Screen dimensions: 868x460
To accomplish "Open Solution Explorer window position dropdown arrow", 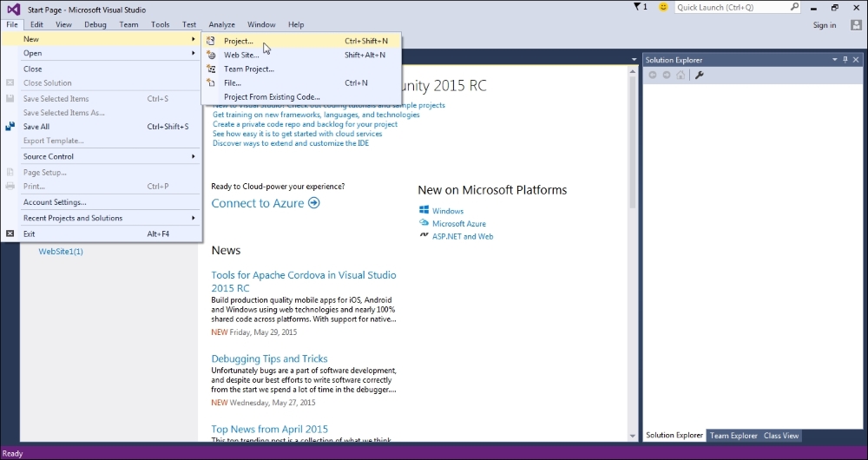I will [x=835, y=59].
